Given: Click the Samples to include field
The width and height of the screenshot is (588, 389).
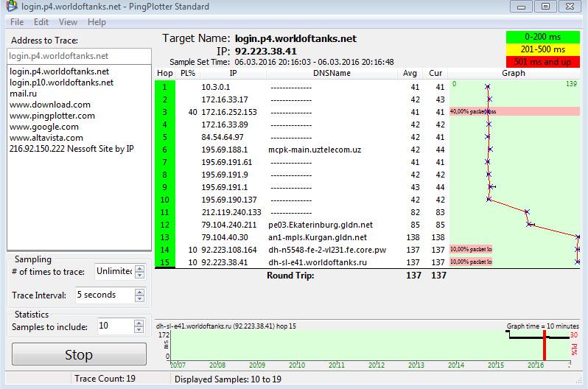Looking at the screenshot, I should 115,326.
